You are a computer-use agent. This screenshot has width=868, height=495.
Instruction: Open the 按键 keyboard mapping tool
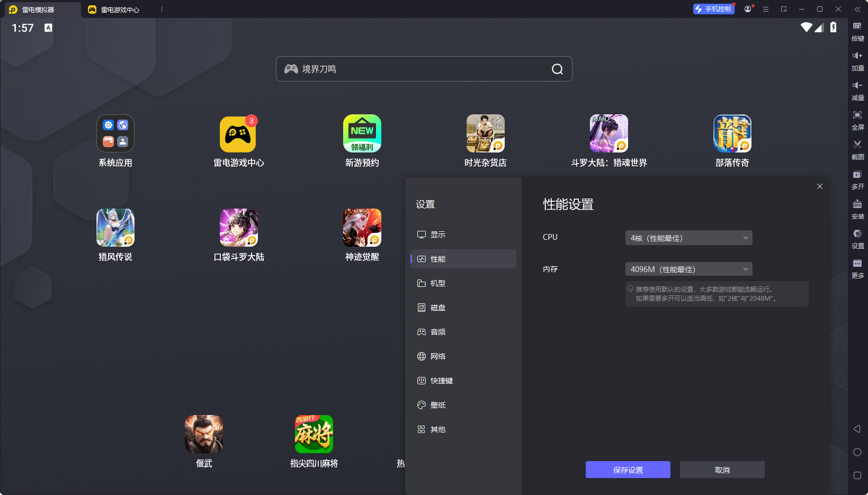point(857,32)
